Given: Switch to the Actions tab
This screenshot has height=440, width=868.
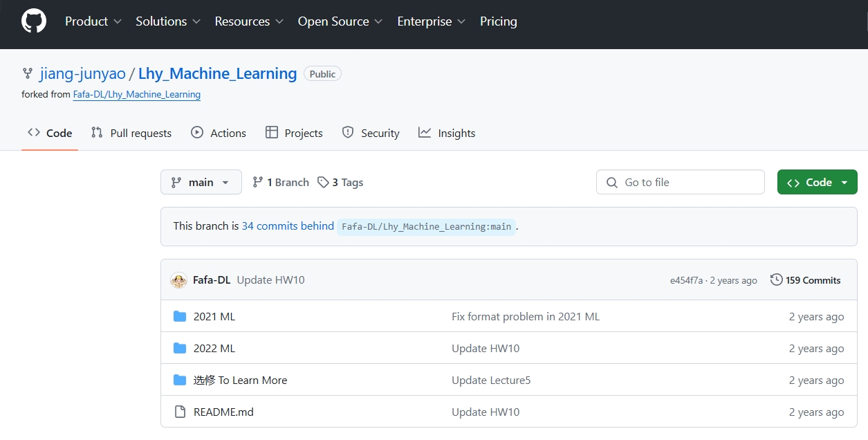Looking at the screenshot, I should [x=219, y=133].
